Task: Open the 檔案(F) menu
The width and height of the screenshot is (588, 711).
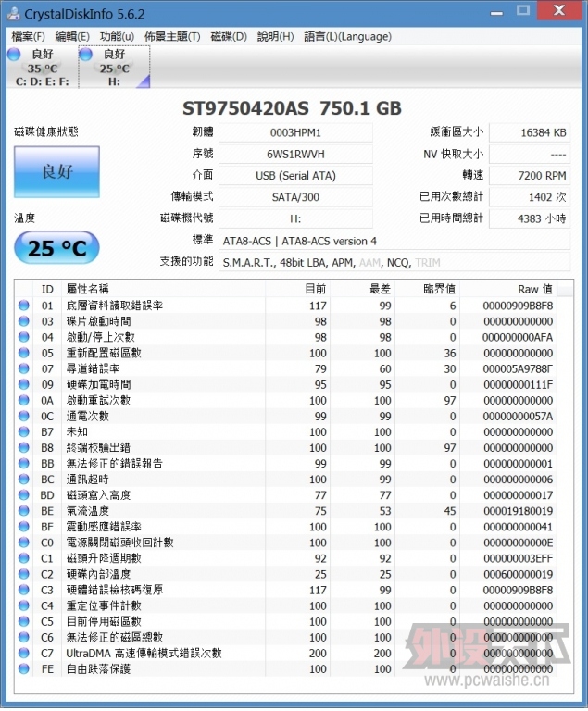Action: (x=28, y=37)
